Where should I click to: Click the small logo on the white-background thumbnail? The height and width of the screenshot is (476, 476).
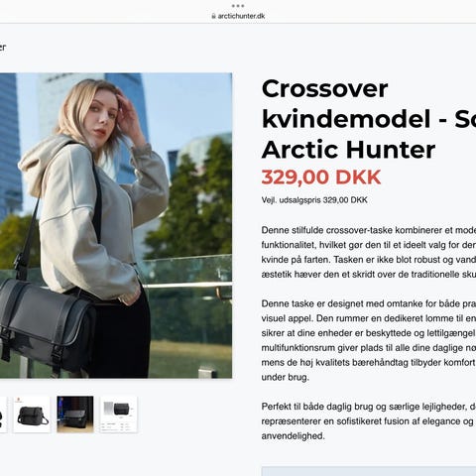point(19,400)
